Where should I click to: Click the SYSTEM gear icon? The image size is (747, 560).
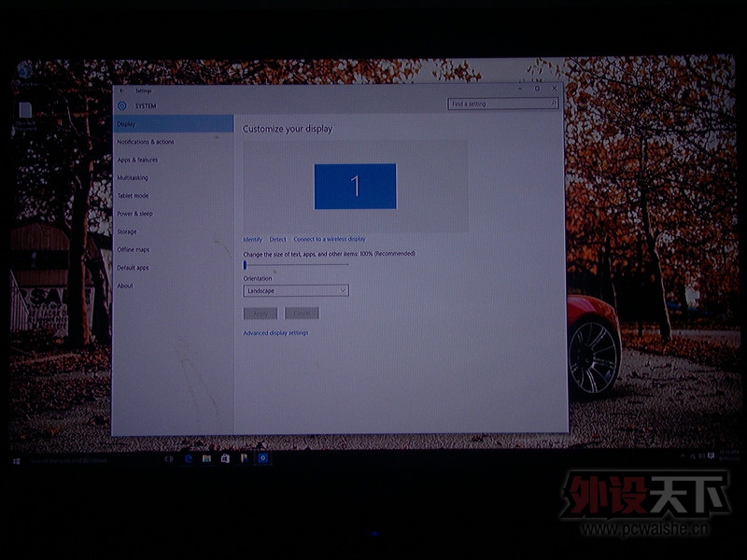122,105
